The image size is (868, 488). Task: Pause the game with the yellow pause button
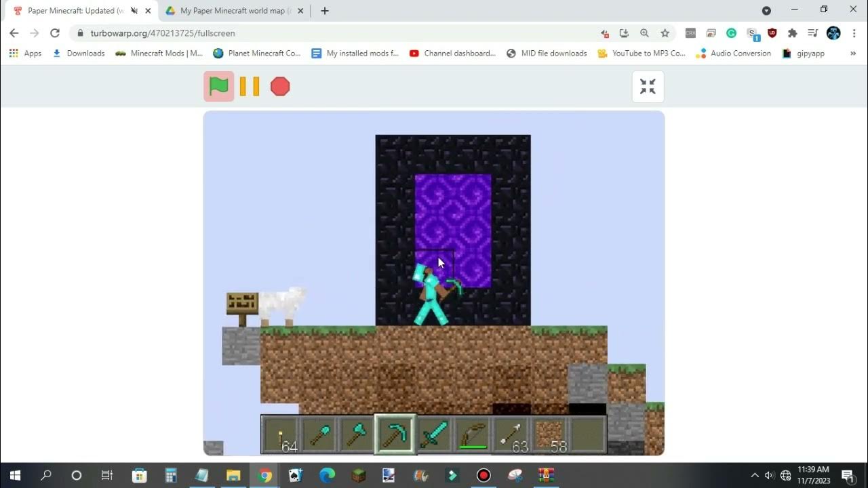click(x=250, y=87)
